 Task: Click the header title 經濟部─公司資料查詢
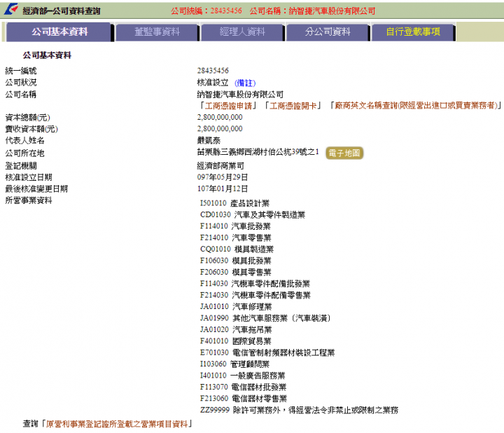[x=62, y=11]
